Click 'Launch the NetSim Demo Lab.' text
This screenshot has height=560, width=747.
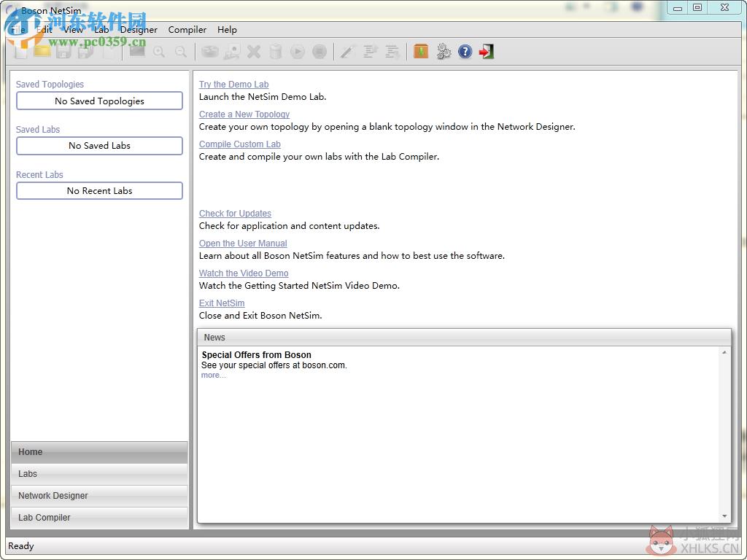[263, 97]
